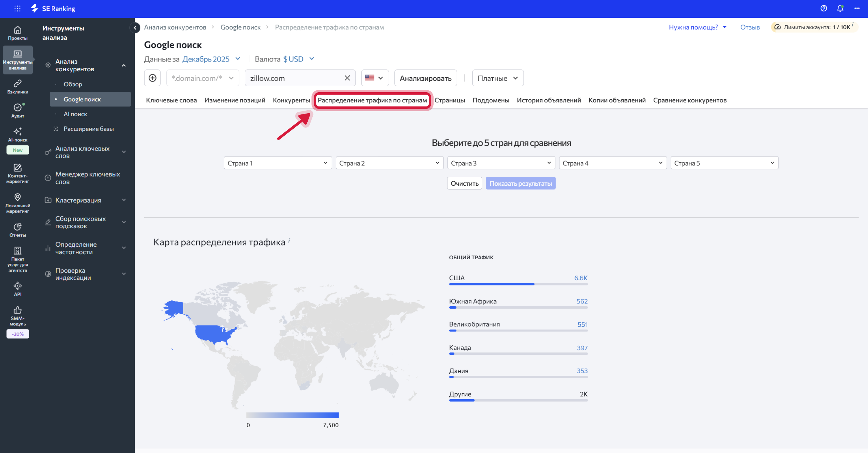Select the Бэклинки tool in the sidebar

[17, 85]
